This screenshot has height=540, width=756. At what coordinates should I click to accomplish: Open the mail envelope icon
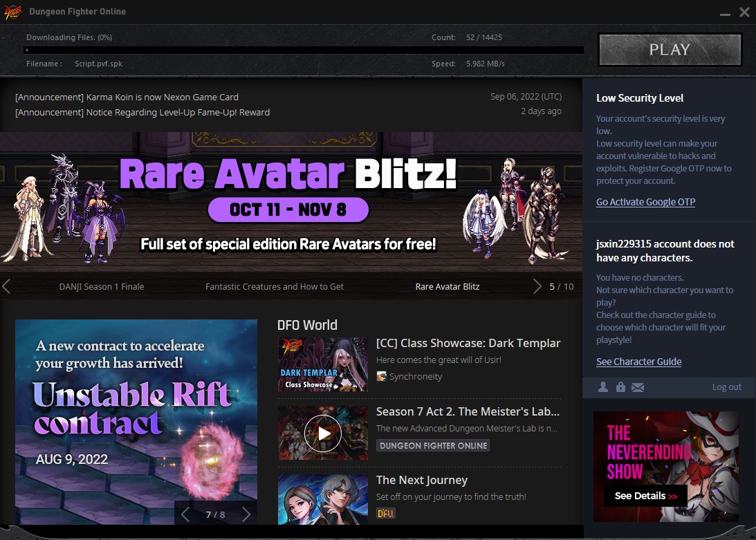click(638, 387)
